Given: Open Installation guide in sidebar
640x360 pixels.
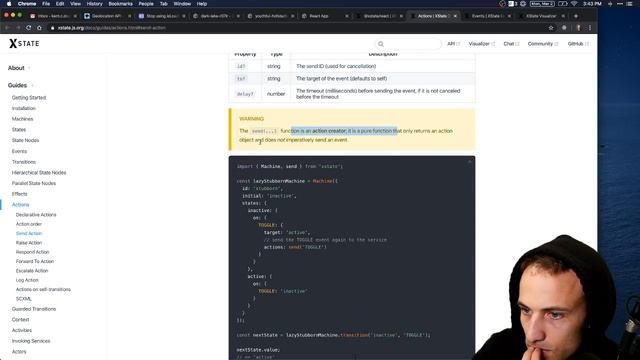Looking at the screenshot, I should pyautogui.click(x=24, y=108).
